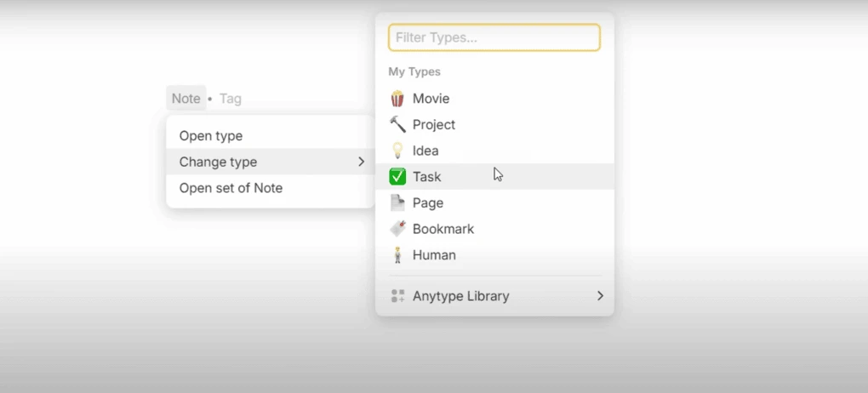868x393 pixels.
Task: Focus the Filter Types search field
Action: pyautogui.click(x=494, y=37)
